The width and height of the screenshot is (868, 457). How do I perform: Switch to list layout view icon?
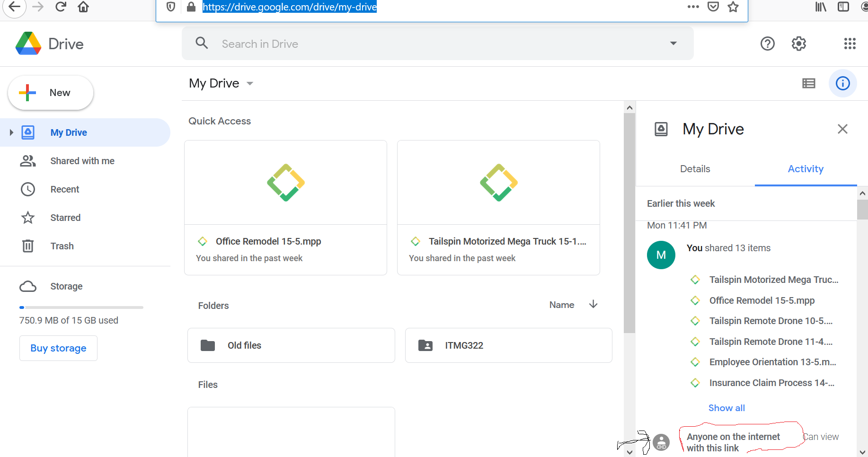[x=809, y=83]
